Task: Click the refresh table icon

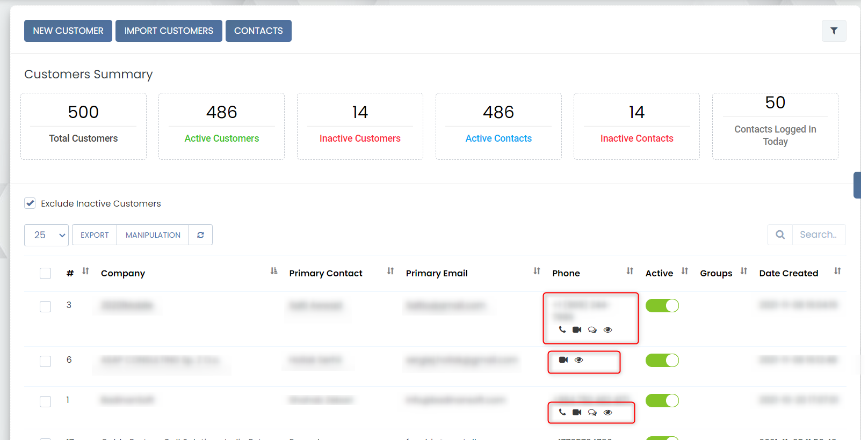Action: (200, 235)
